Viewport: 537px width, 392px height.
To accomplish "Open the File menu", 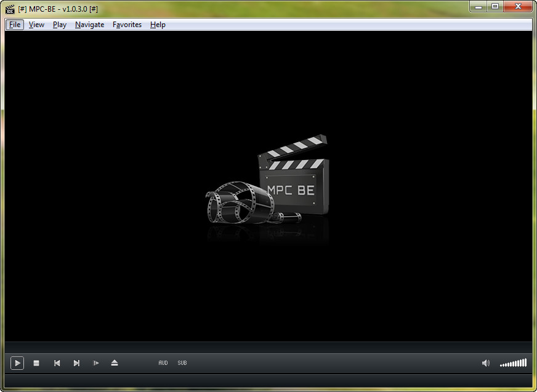I will [x=15, y=25].
